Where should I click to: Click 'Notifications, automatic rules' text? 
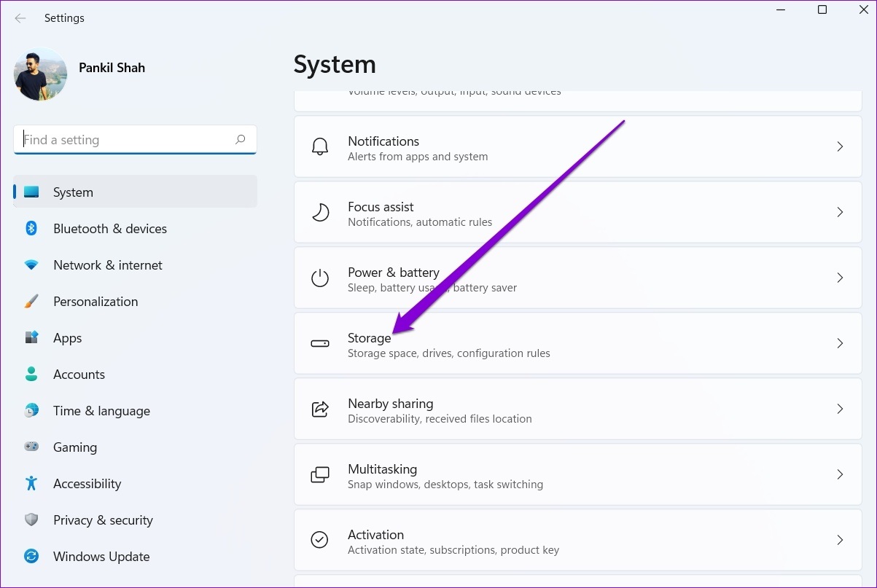420,222
